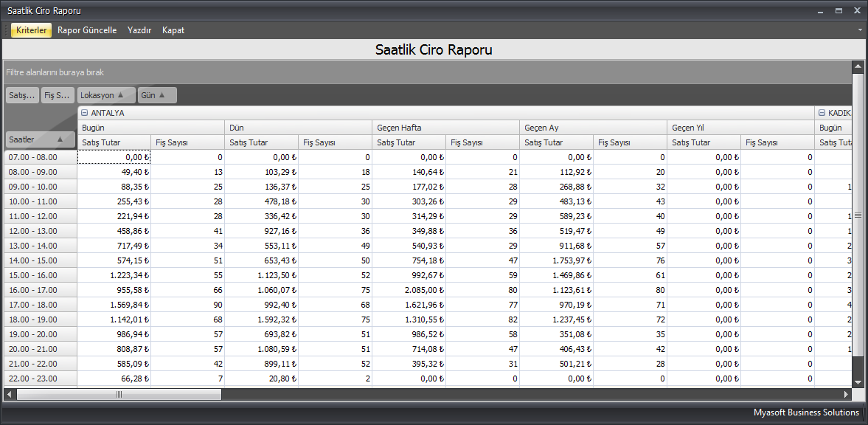
Task: Select row header 17.00 - 18.00
Action: pos(41,305)
